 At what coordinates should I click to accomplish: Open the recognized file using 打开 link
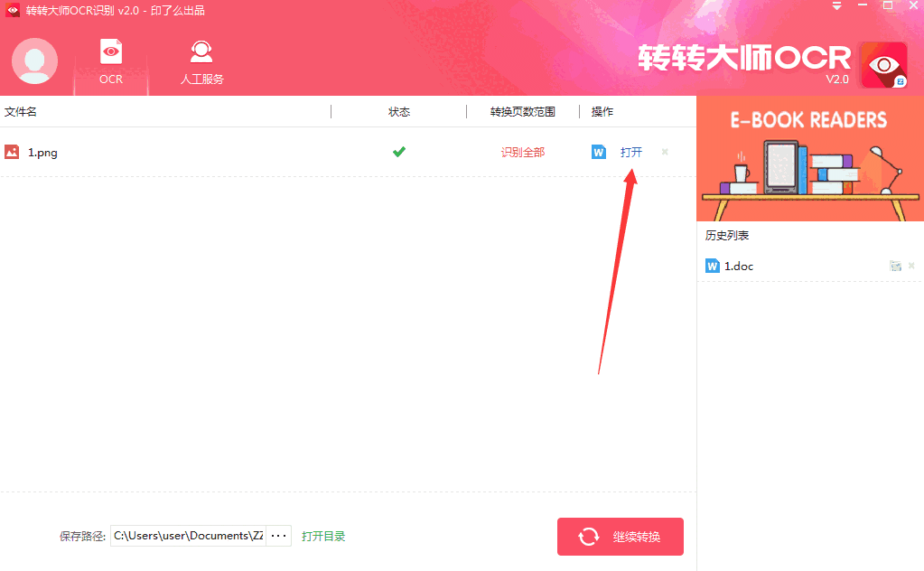pyautogui.click(x=630, y=152)
